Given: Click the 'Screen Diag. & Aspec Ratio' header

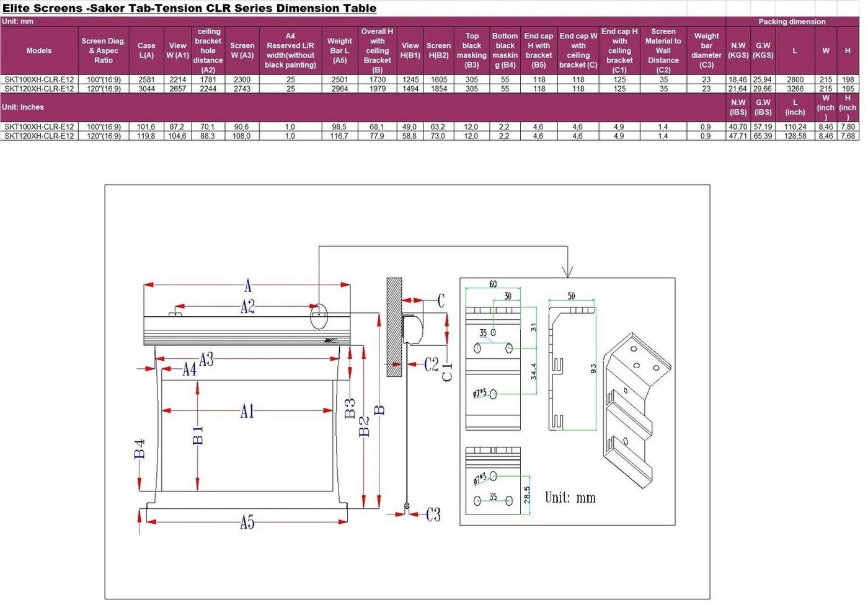Looking at the screenshot, I should pos(104,51).
